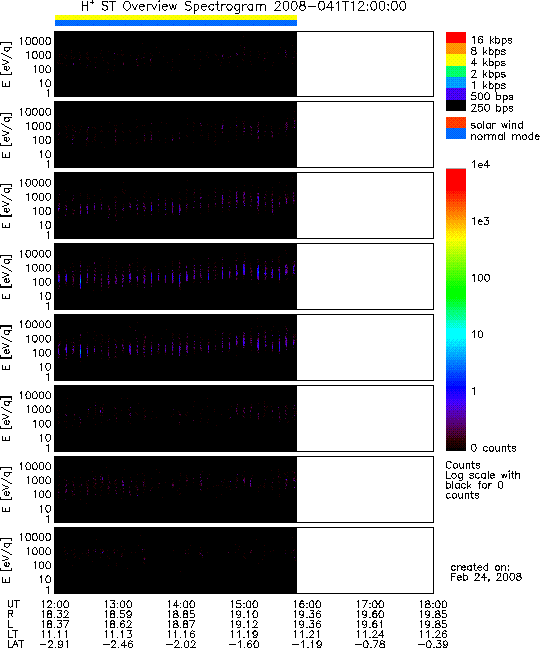Click the green 2 kbps legend swatch

[x=456, y=71]
